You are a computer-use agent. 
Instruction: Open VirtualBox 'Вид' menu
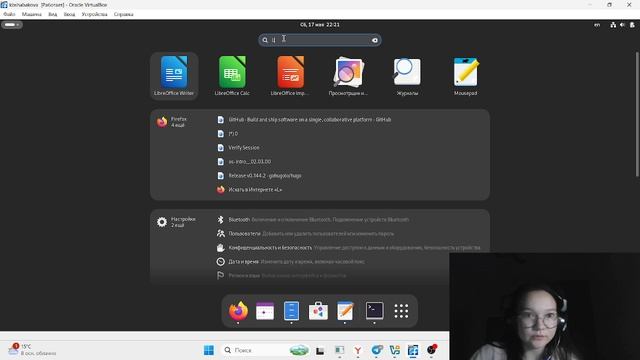(53, 14)
